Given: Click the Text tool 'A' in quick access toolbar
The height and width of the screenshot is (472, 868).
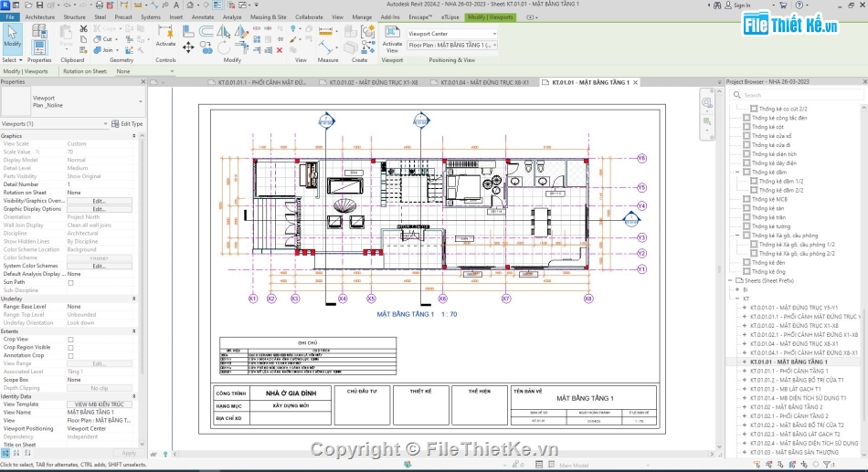Looking at the screenshot, I should tap(176, 5).
